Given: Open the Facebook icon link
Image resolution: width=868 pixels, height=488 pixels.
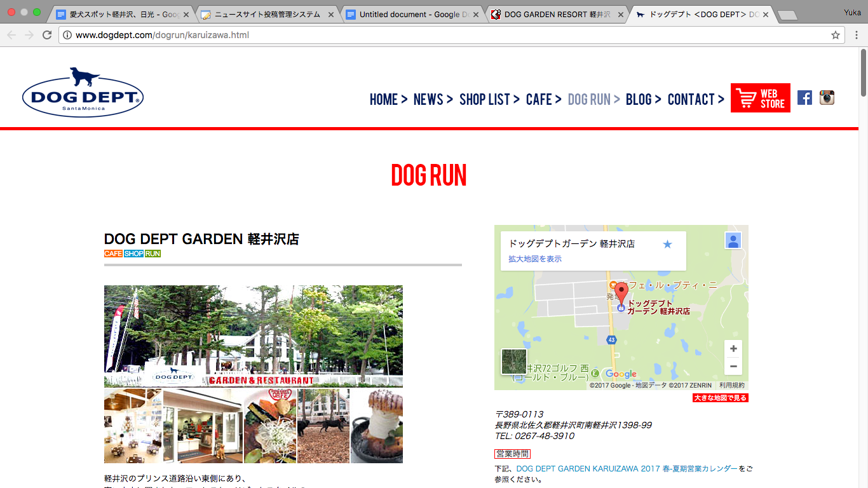Looking at the screenshot, I should click(804, 98).
